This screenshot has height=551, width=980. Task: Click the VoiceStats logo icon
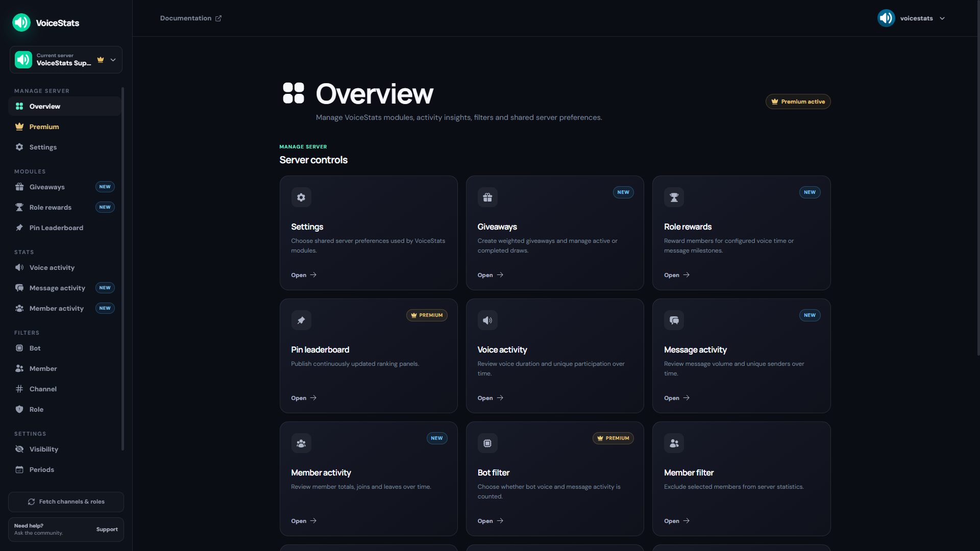point(21,22)
